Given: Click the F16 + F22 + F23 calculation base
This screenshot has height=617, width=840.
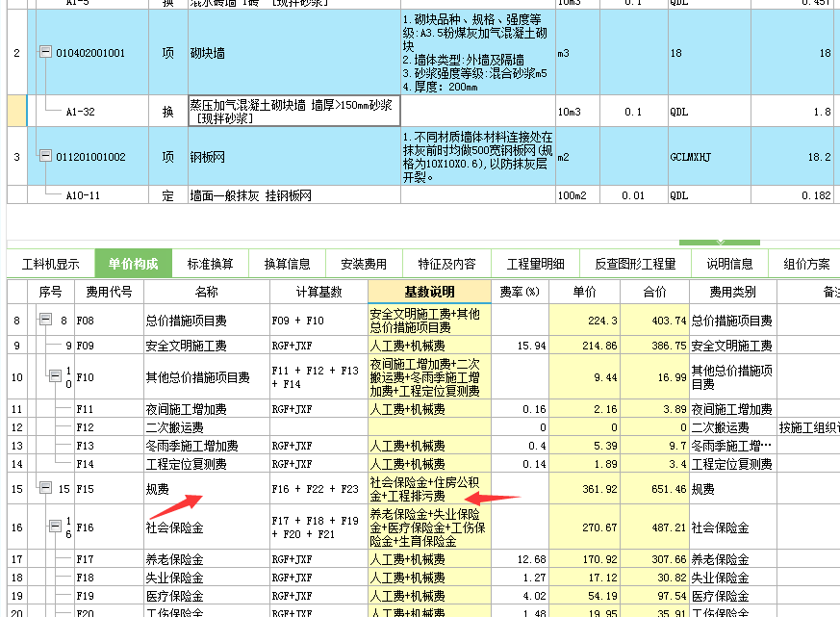Looking at the screenshot, I should pos(318,488).
